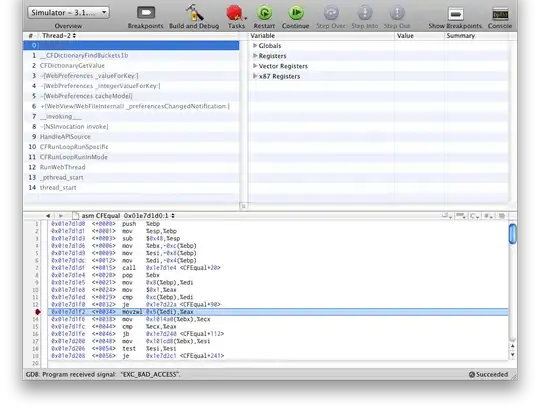Click the Step Over icon
This screenshot has width=540, height=411.
[x=331, y=13]
